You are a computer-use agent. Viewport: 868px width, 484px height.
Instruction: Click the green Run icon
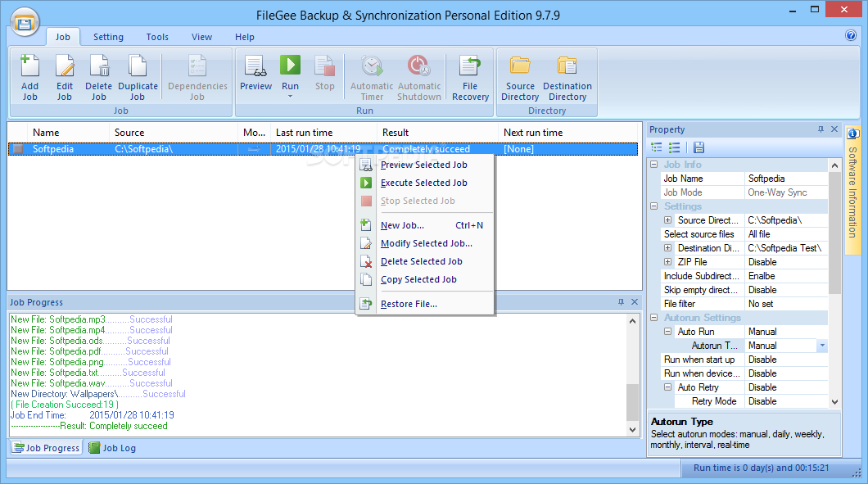(290, 66)
